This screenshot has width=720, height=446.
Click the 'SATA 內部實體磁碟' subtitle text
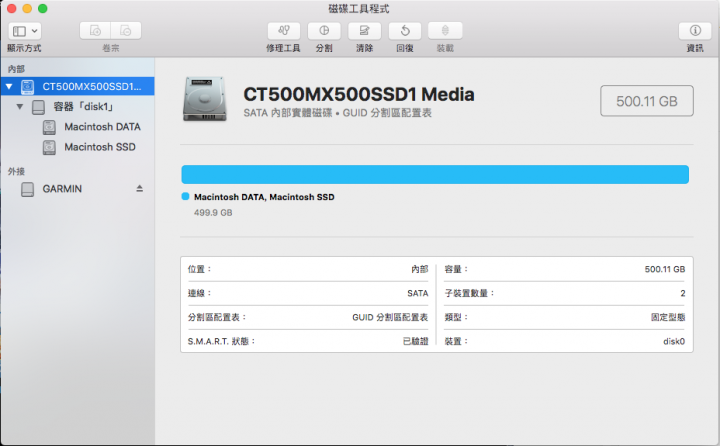[287, 113]
